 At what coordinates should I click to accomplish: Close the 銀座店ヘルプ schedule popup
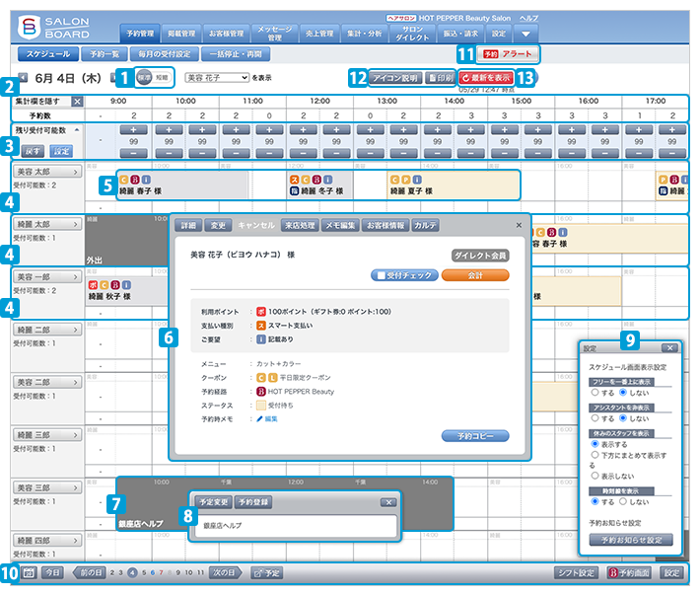(x=388, y=502)
